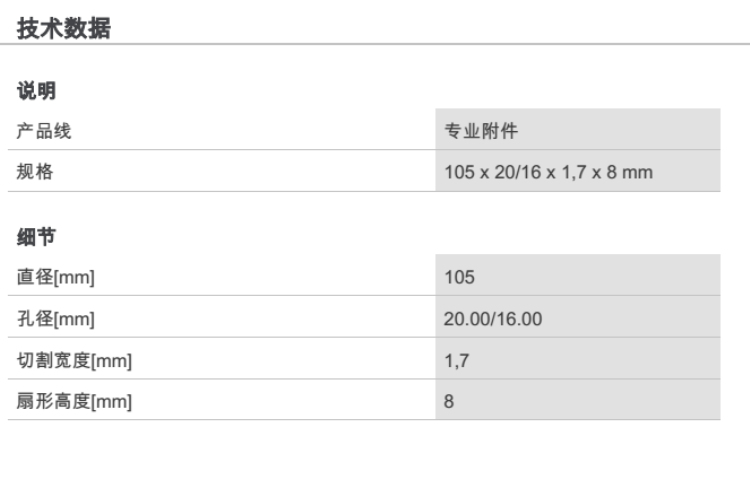This screenshot has width=750, height=479.
Task: Click the divider line under 技术数据
Action: [x=375, y=44]
